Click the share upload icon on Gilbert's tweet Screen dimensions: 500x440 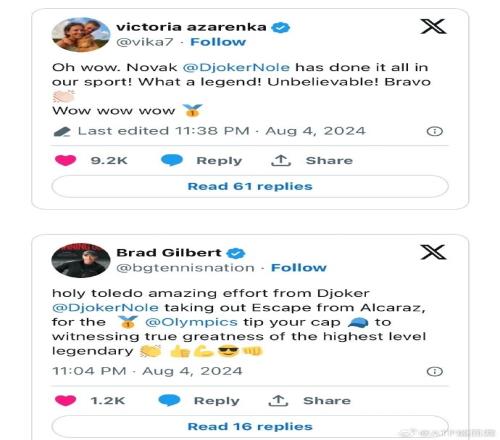pyautogui.click(x=278, y=400)
